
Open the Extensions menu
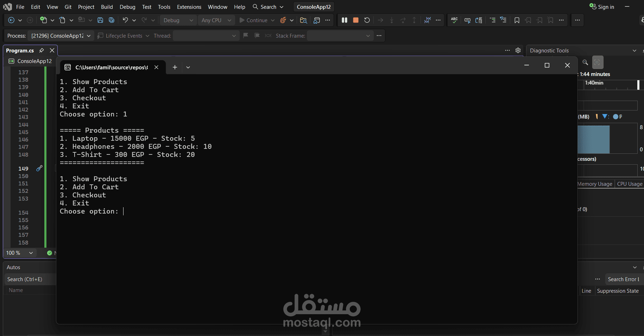[189, 7]
